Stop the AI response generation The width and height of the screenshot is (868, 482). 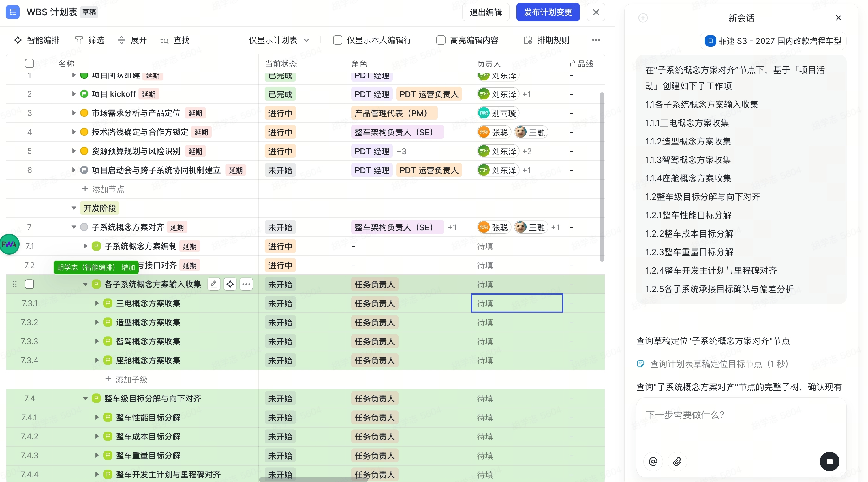pyautogui.click(x=829, y=461)
